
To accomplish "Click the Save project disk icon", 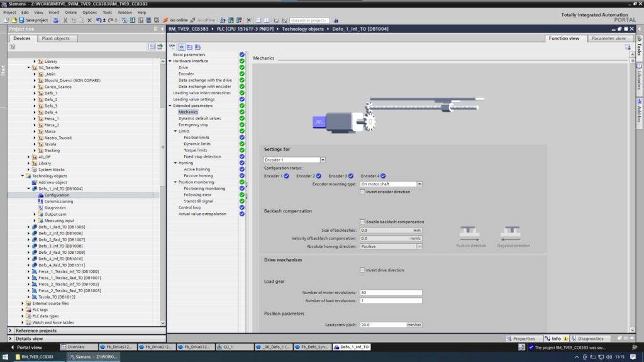I will [21, 20].
